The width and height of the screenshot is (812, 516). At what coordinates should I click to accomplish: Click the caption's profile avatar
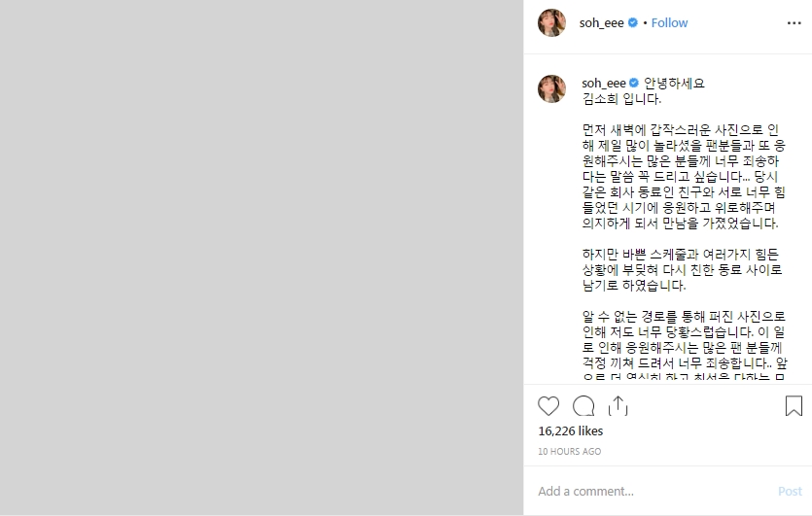[x=551, y=89]
